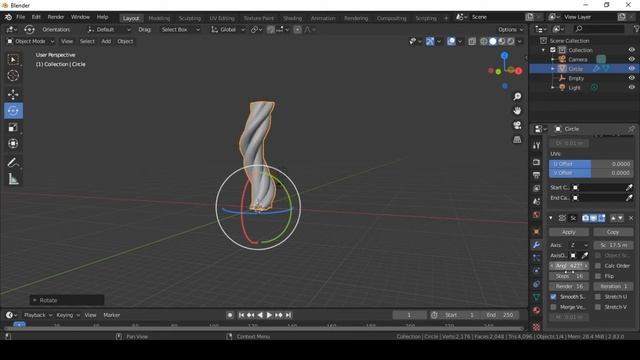
Task: Enable the Stretch U checkbox
Action: point(598,297)
